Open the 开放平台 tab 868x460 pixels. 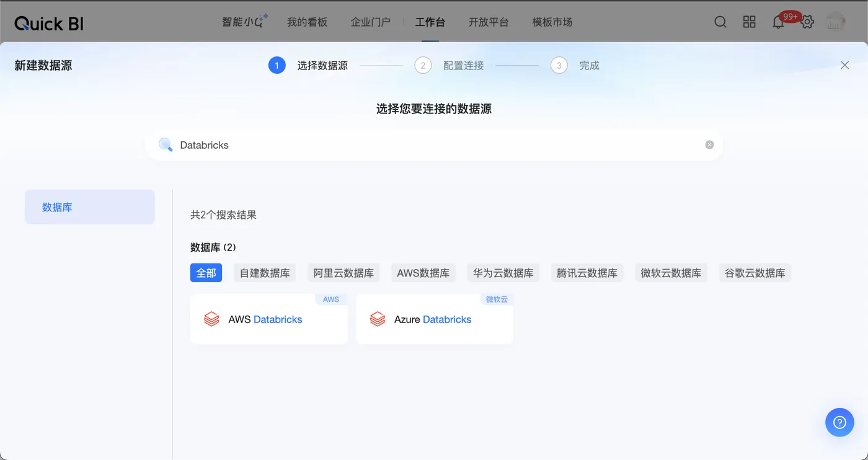[489, 22]
